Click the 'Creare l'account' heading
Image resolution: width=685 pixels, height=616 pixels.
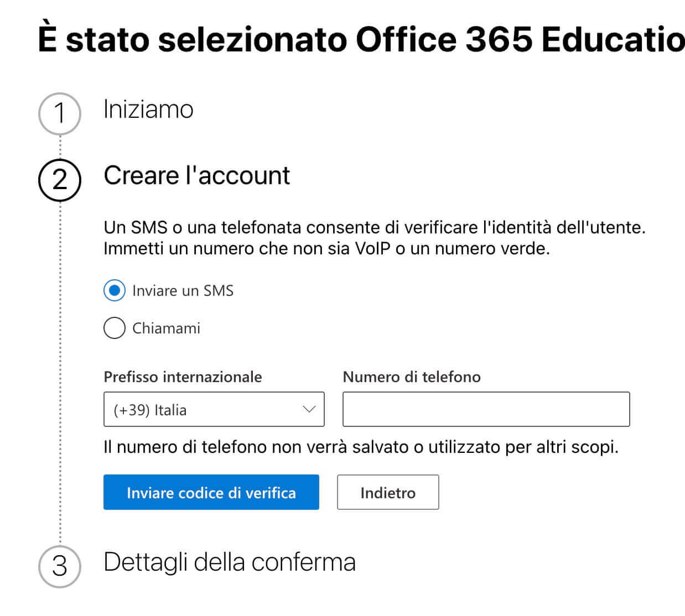click(x=196, y=175)
